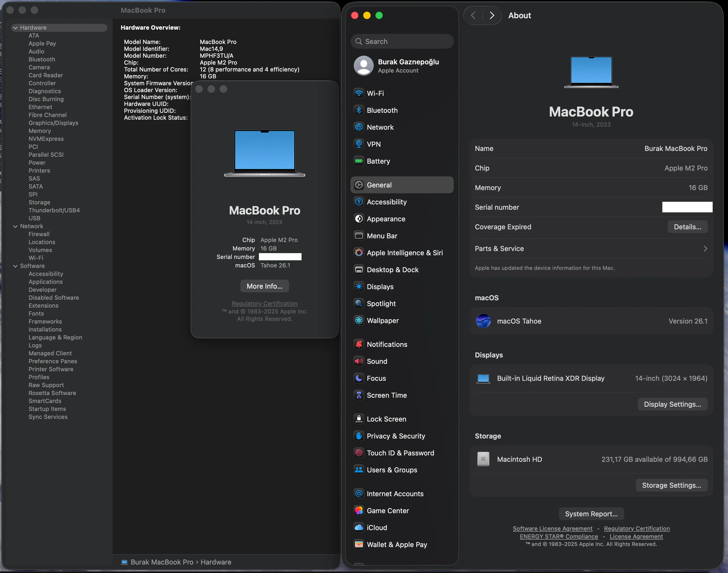Open Bluetooth settings in System Settings sidebar
Screen dimensions: 728x573
(382, 110)
